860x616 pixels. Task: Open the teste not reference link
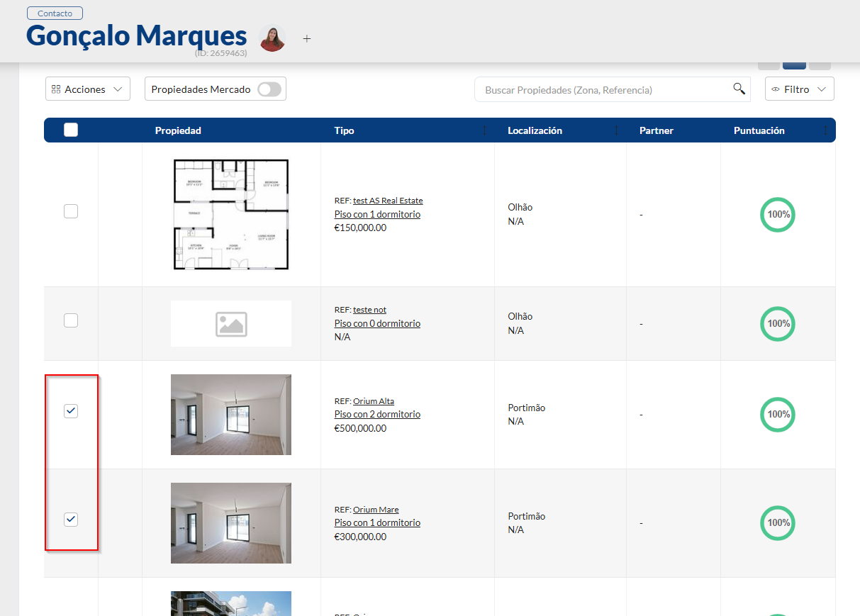(369, 310)
